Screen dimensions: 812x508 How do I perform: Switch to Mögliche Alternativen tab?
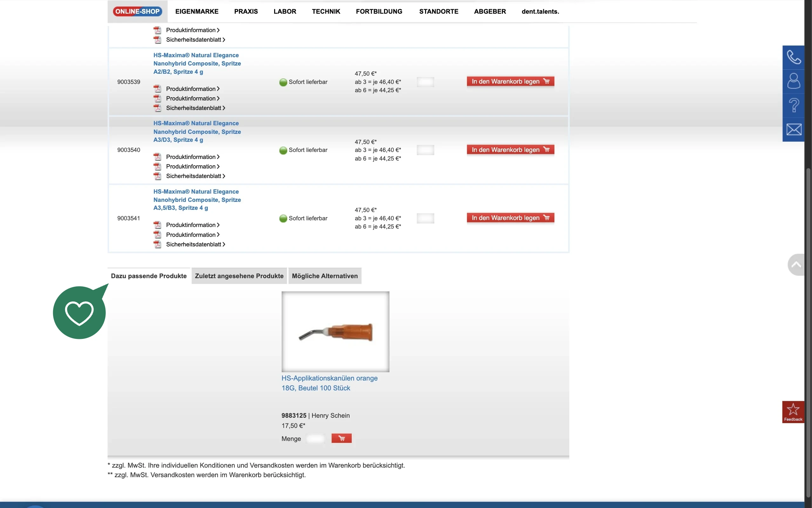click(325, 276)
